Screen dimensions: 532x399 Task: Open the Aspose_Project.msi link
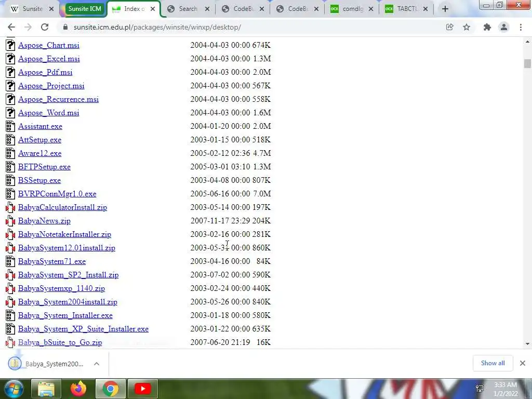pyautogui.click(x=51, y=86)
